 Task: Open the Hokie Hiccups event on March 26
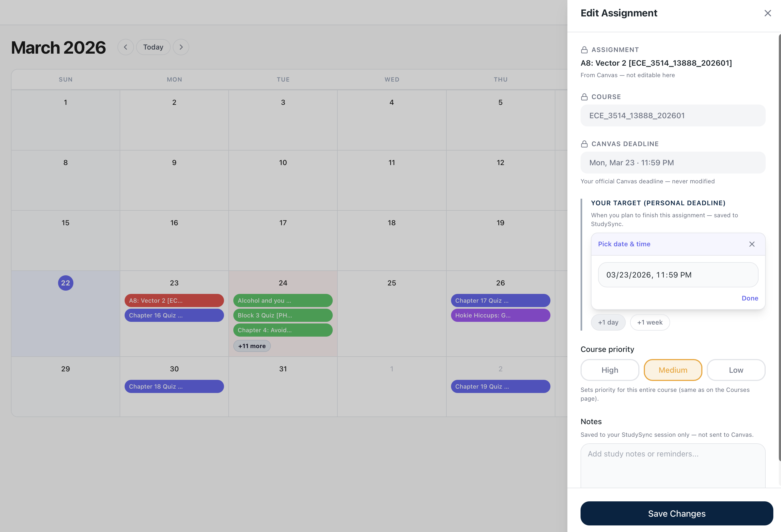tap(500, 315)
